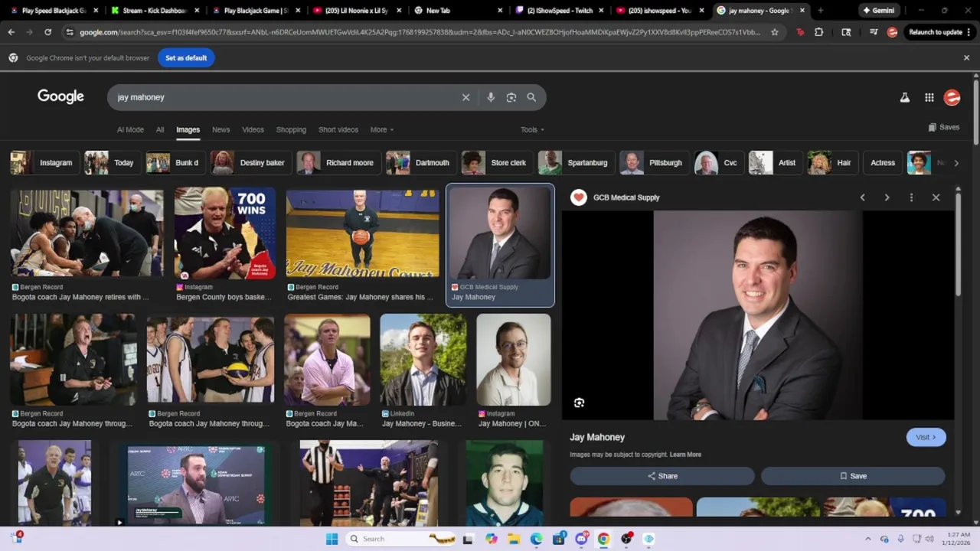Screen dimensions: 980x551
Task: Click the Visit button
Action: (926, 437)
